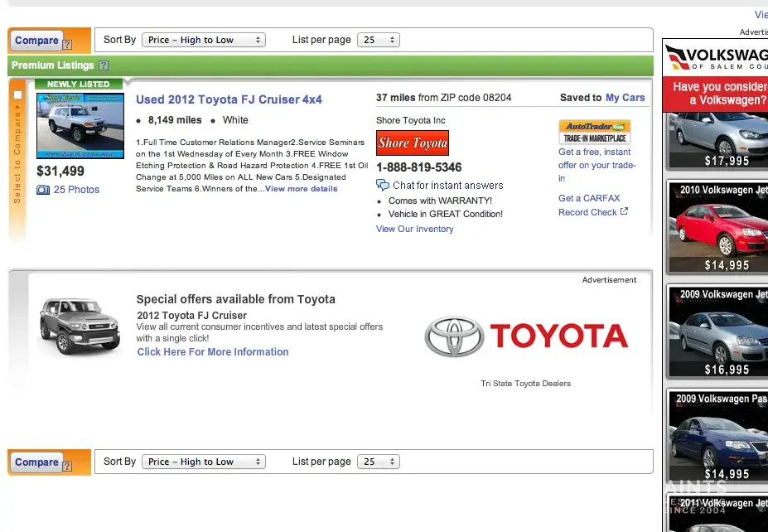
Task: Click the Shore Toyota dealer logo
Action: [x=413, y=143]
